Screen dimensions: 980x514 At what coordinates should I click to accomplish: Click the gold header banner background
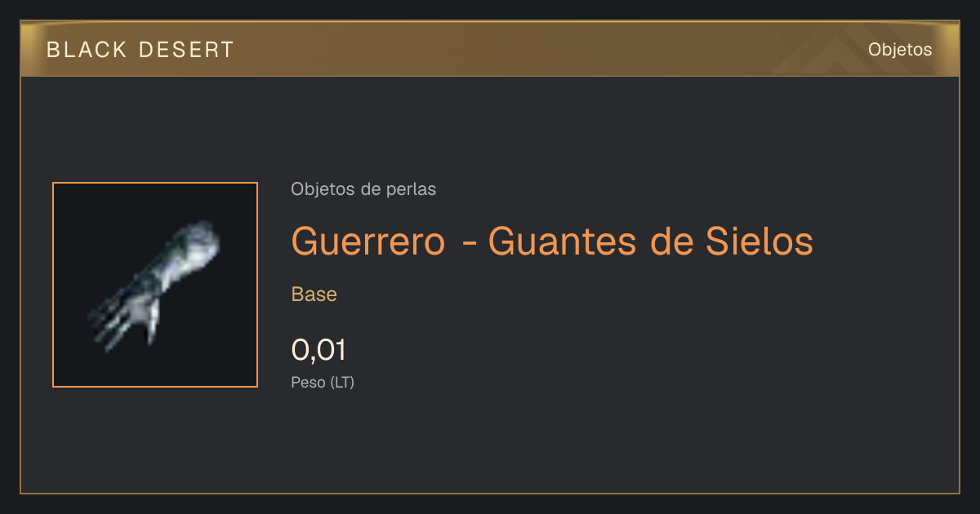point(490,49)
